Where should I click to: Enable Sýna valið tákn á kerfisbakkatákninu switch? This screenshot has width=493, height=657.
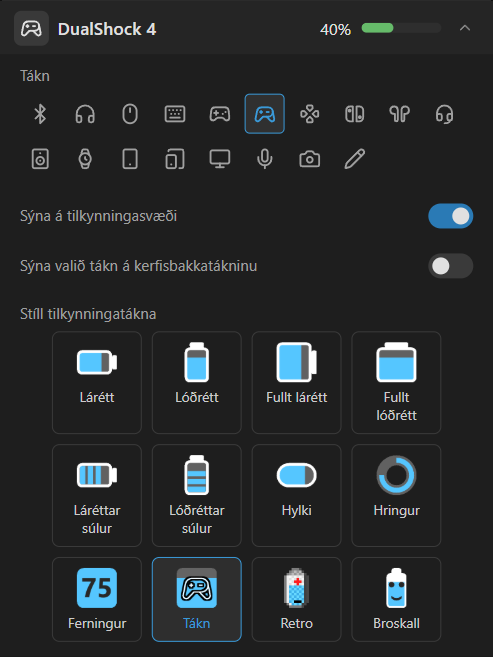(451, 266)
